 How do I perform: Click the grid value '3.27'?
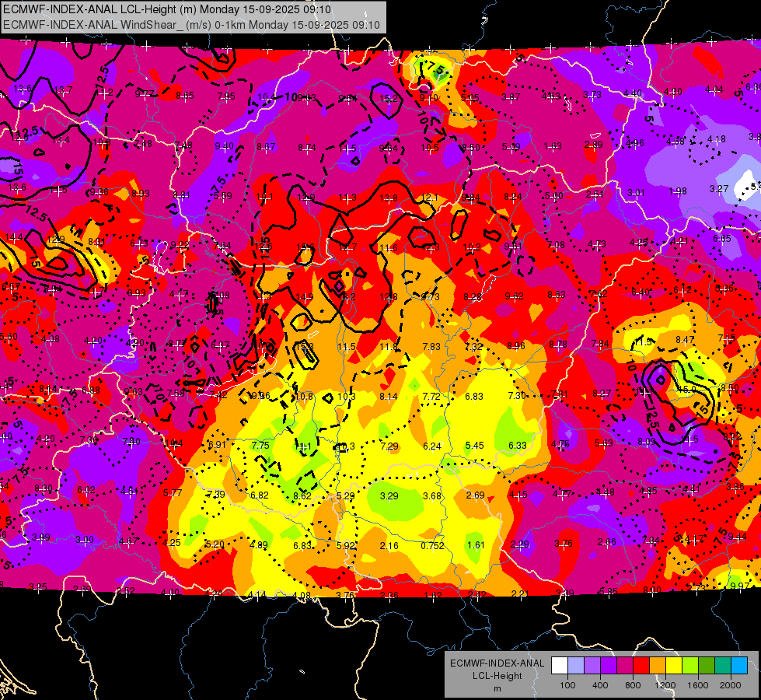(719, 188)
